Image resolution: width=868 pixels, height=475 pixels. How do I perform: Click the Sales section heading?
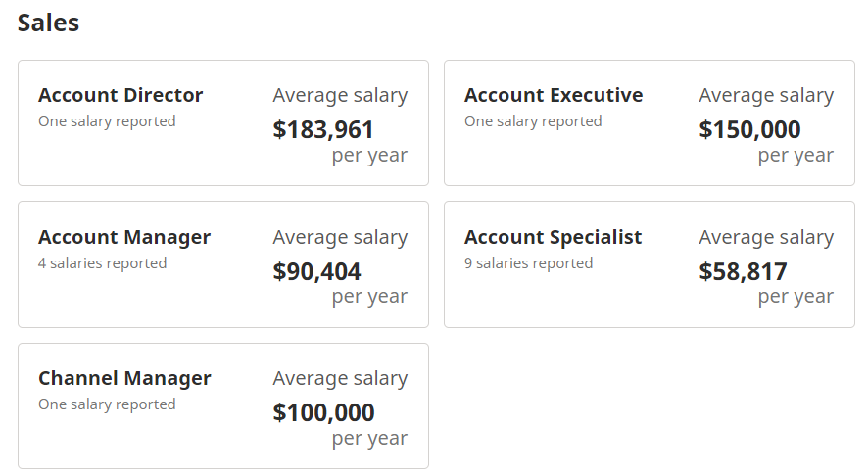click(x=48, y=23)
